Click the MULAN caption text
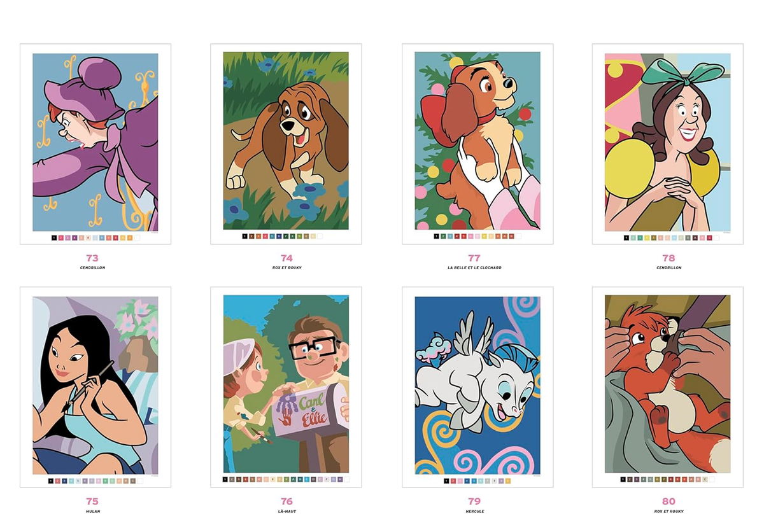The width and height of the screenshot is (764, 532). tap(92, 512)
